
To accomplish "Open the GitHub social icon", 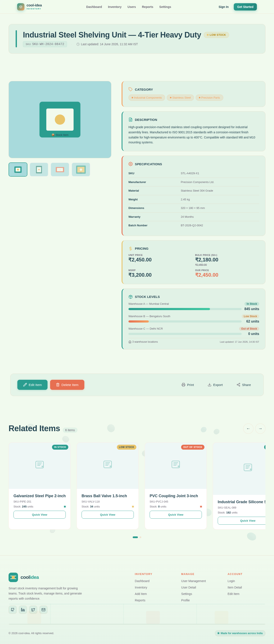I will point(12,609).
